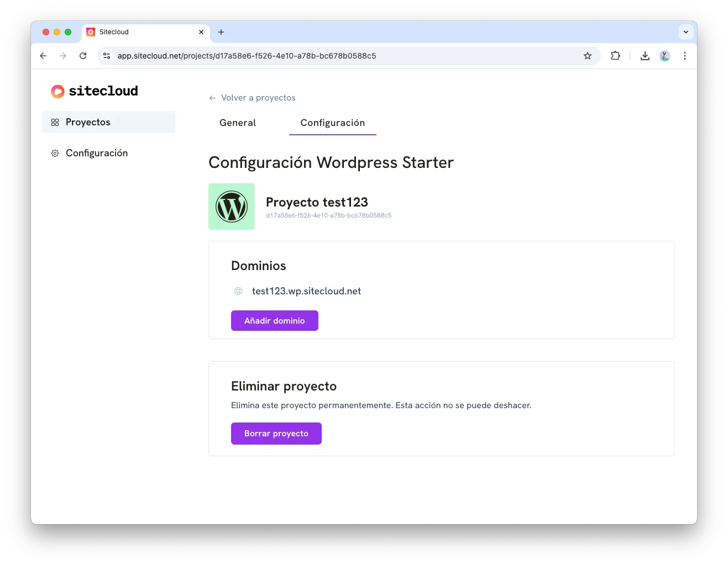The image size is (728, 565).
Task: Open the Chrome profile avatar
Action: (x=665, y=56)
